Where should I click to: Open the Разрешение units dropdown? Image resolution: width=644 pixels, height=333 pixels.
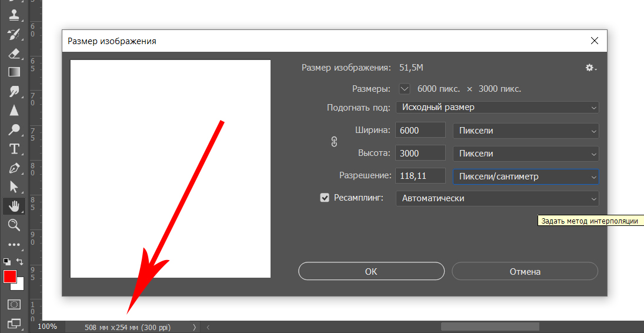pyautogui.click(x=526, y=177)
